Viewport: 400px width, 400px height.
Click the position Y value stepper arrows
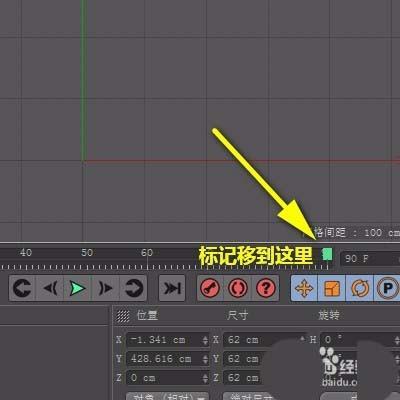click(205, 359)
